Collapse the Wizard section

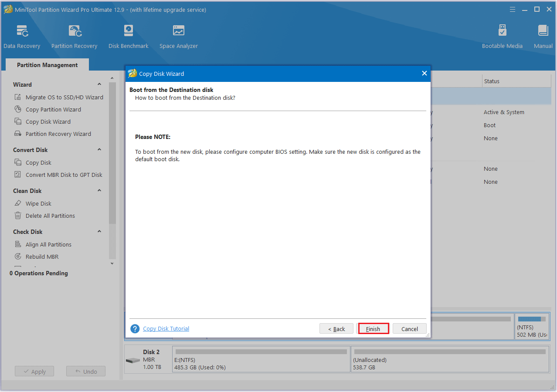pos(99,84)
